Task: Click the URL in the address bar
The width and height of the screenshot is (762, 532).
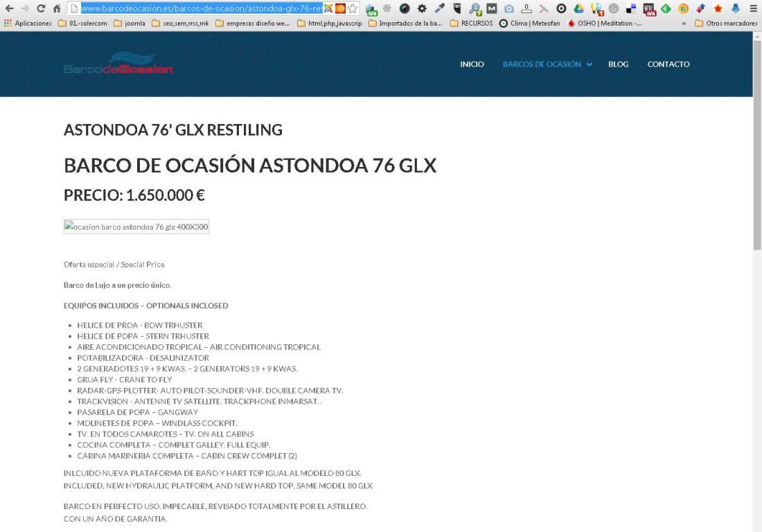Action: pyautogui.click(x=201, y=8)
